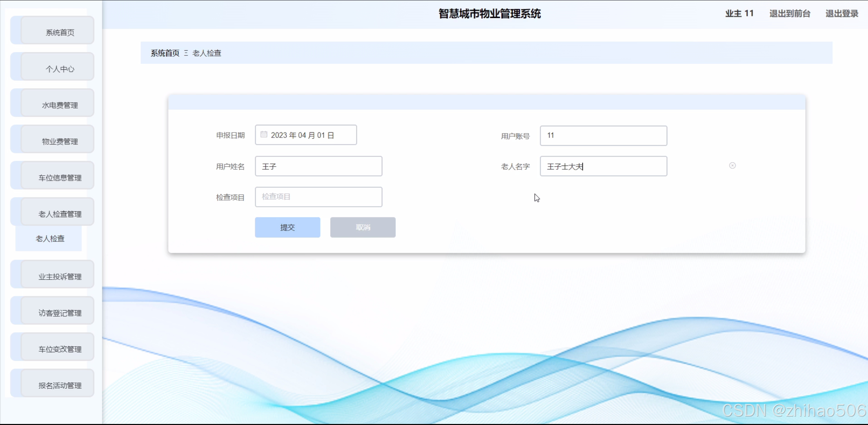Click the breadcrumb separator icon
868x425 pixels.
coord(186,53)
